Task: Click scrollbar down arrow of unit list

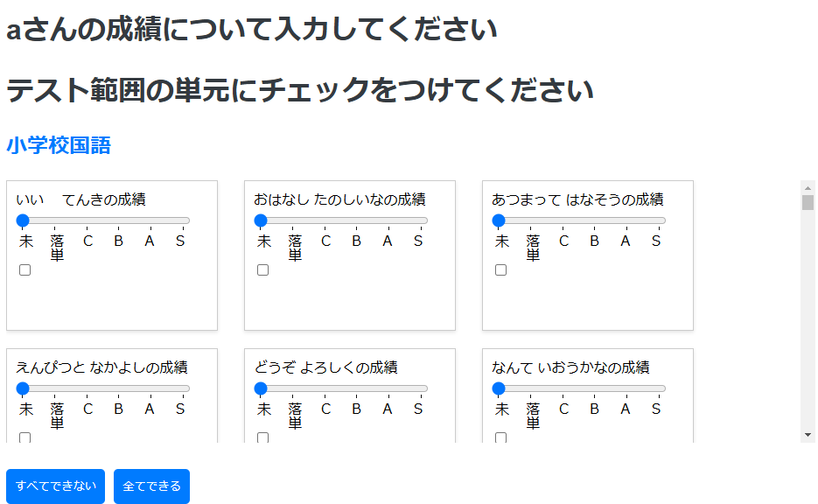Action: coord(808,435)
